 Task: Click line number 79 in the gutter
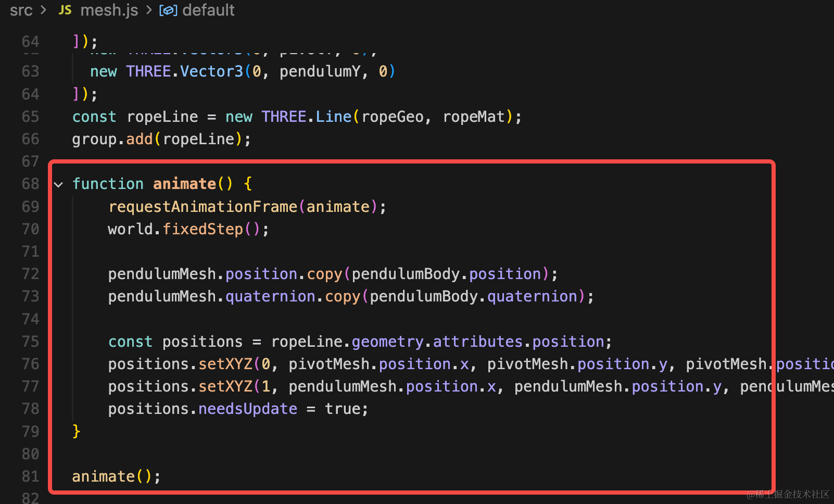31,432
